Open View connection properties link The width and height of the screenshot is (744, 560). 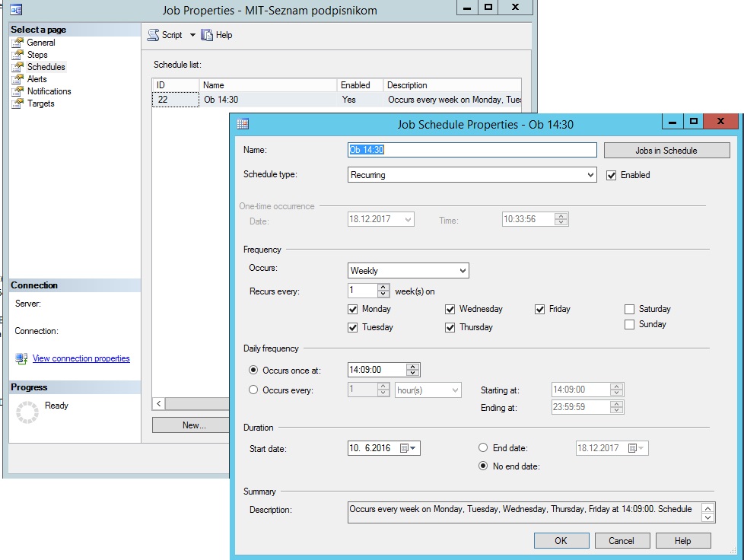click(x=81, y=358)
